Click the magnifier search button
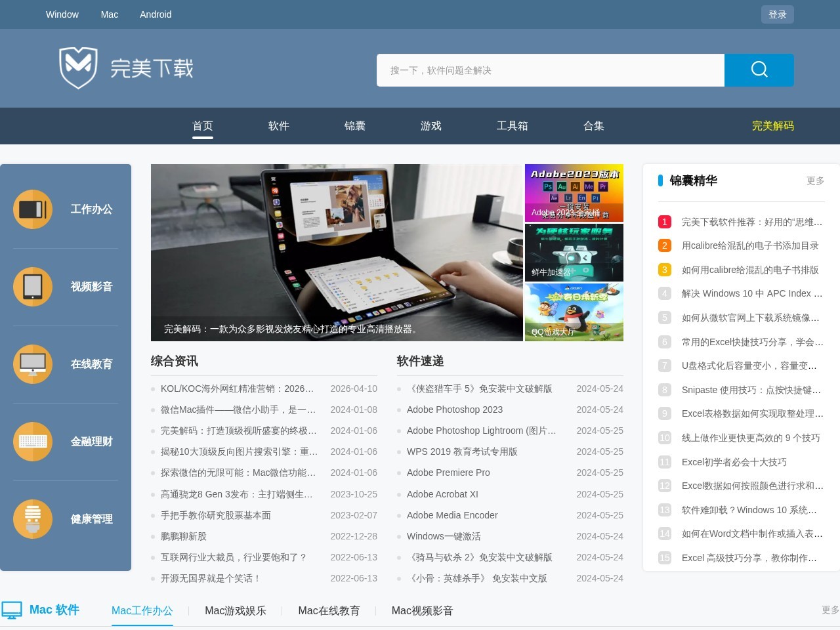Viewport: 840px width, 630px height. tap(759, 70)
